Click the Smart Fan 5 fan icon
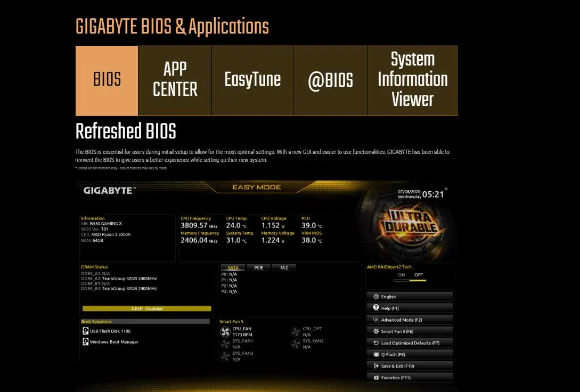Image resolution: width=580 pixels, height=392 pixels. (376, 331)
